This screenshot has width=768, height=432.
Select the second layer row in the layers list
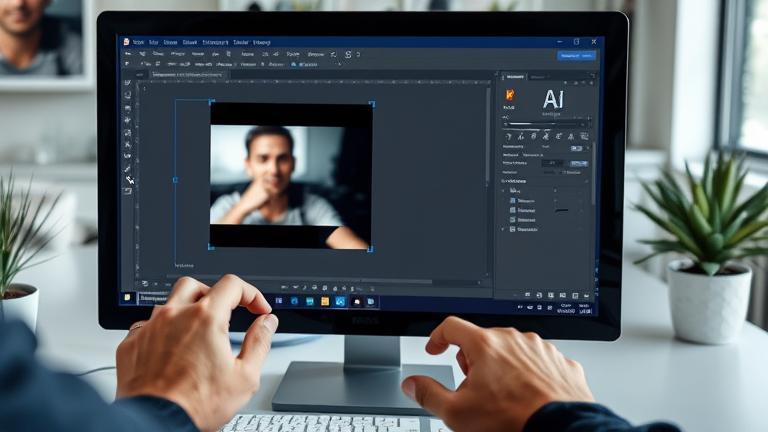pos(545,201)
